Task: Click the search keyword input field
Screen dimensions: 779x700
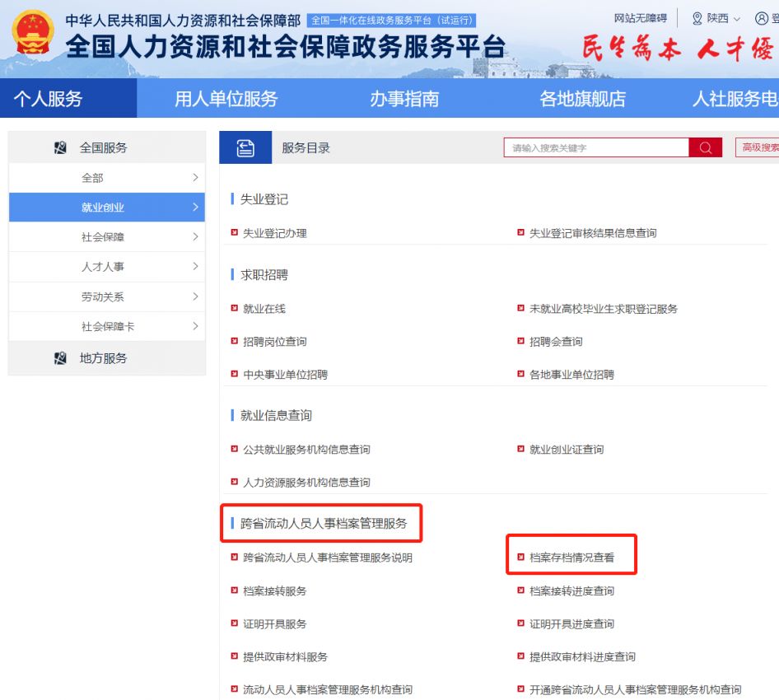Action: click(595, 147)
